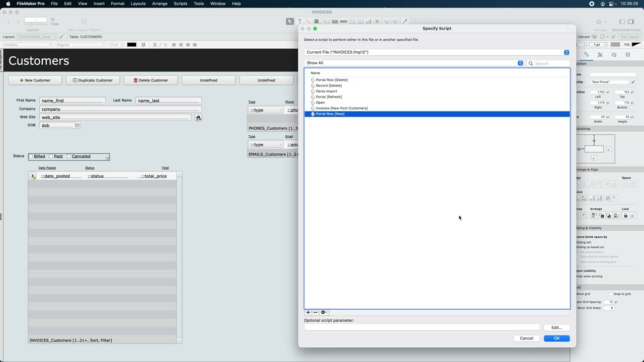The width and height of the screenshot is (644, 362).
Task: Open the Position inspector tab icon
Action: tap(586, 54)
